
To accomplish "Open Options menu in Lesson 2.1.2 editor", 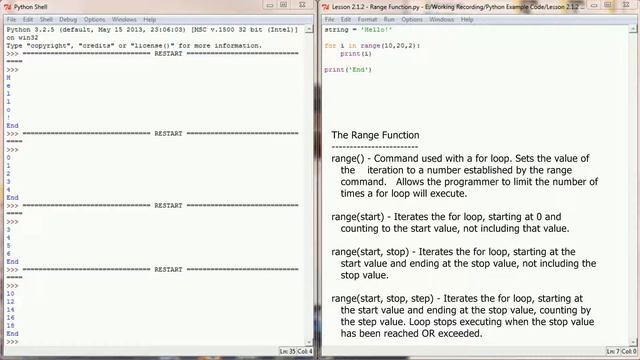I will 412,20.
